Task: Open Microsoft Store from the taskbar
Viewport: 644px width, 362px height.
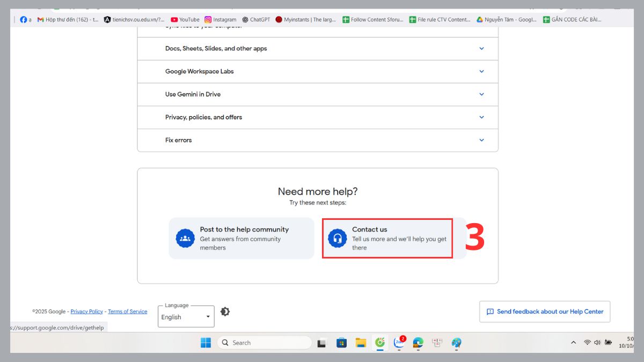Action: tap(341, 343)
